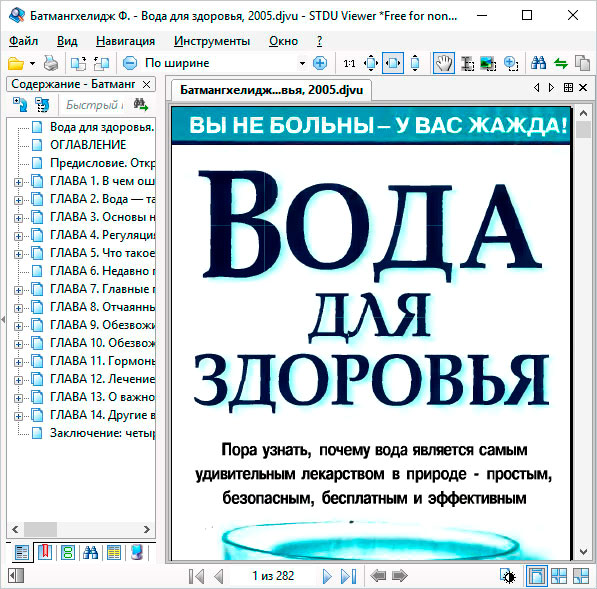Viewport: 597px width, 589px height.
Task: Switch to Highlights sidebar tab icon
Action: 113,552
